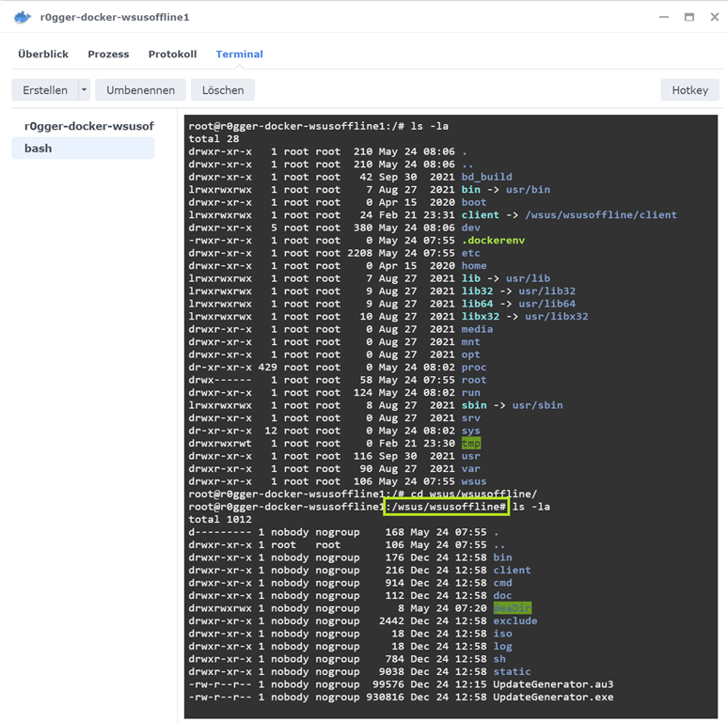
Task: Expand the Erstellen dropdown arrow
Action: pos(84,90)
